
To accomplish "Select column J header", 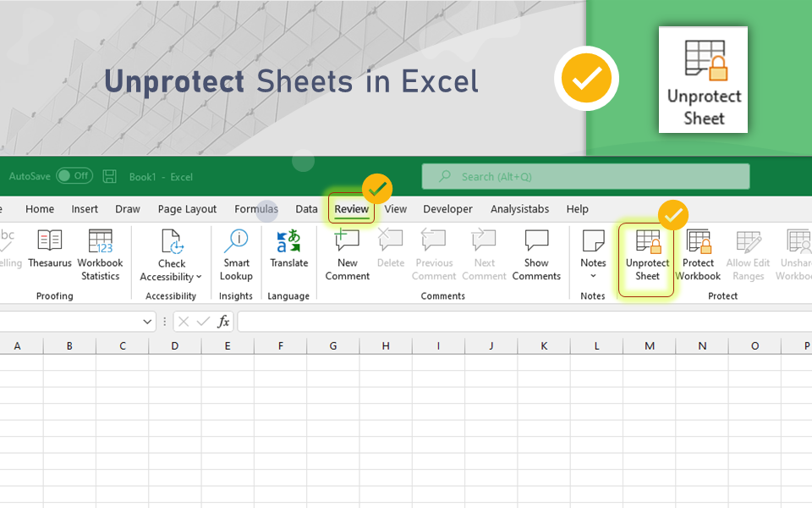I will pyautogui.click(x=491, y=345).
